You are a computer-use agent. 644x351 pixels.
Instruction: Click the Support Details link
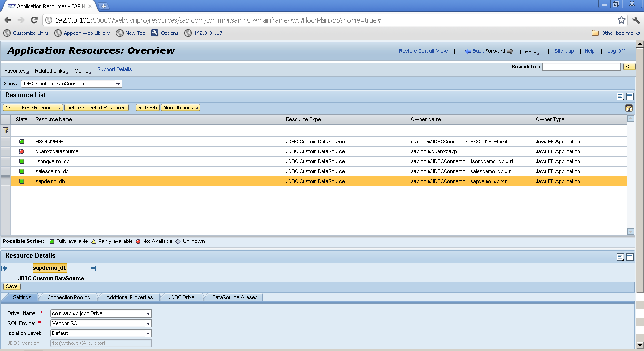coord(115,69)
